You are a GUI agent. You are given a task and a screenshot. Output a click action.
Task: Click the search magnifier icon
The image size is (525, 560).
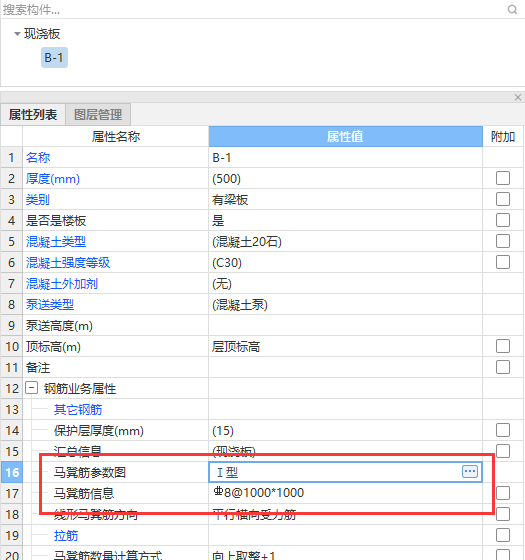tap(512, 10)
